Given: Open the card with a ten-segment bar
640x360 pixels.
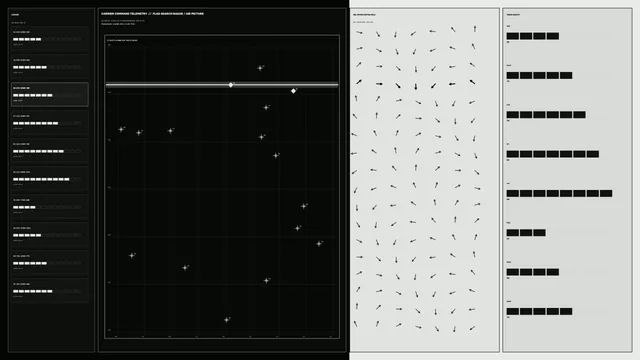Looking at the screenshot, I should click(50, 178).
